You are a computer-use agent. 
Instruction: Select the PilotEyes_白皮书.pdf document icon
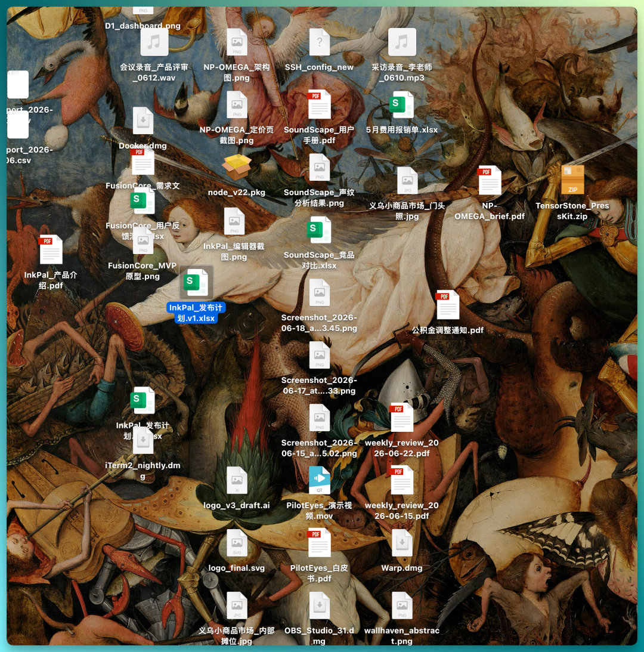(319, 543)
